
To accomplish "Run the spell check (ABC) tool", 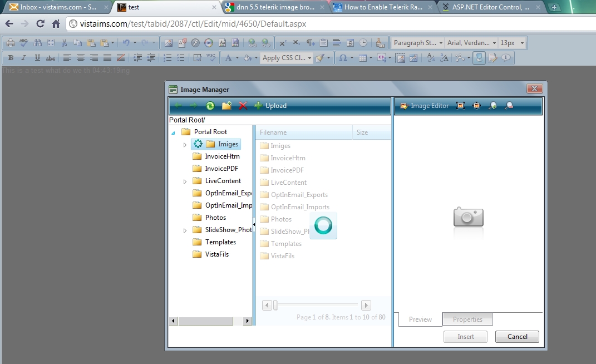I will pyautogui.click(x=24, y=43).
